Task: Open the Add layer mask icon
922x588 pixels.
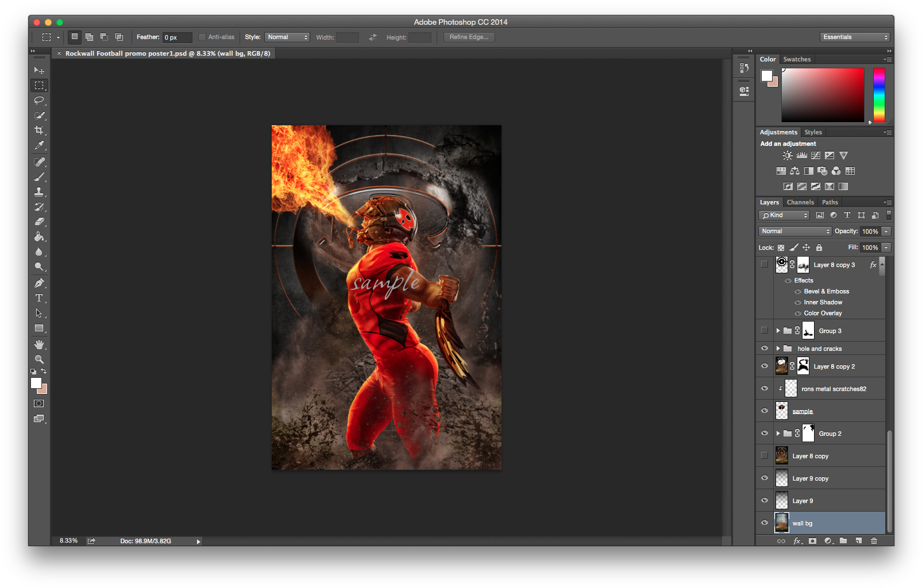Action: point(812,540)
